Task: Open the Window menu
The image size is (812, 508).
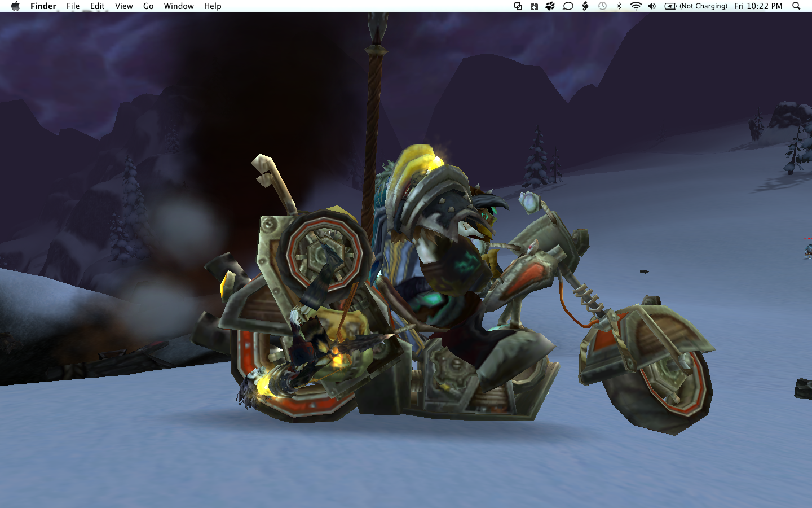Action: click(x=179, y=6)
